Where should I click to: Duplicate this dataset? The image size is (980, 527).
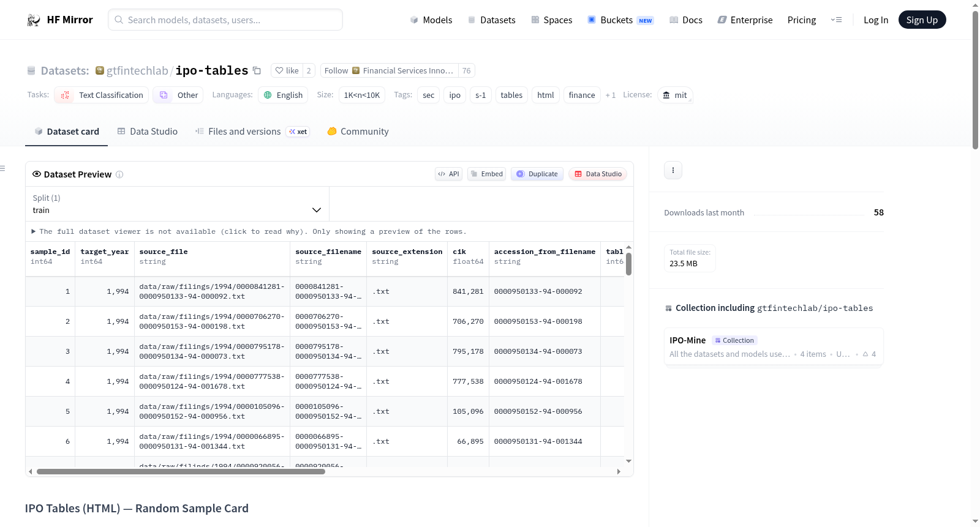tap(537, 174)
